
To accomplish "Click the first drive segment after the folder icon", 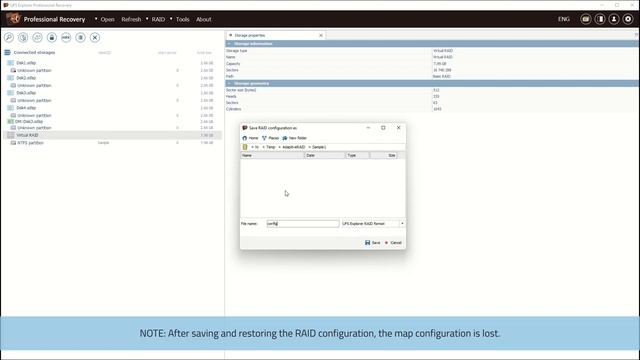I will pos(257,147).
